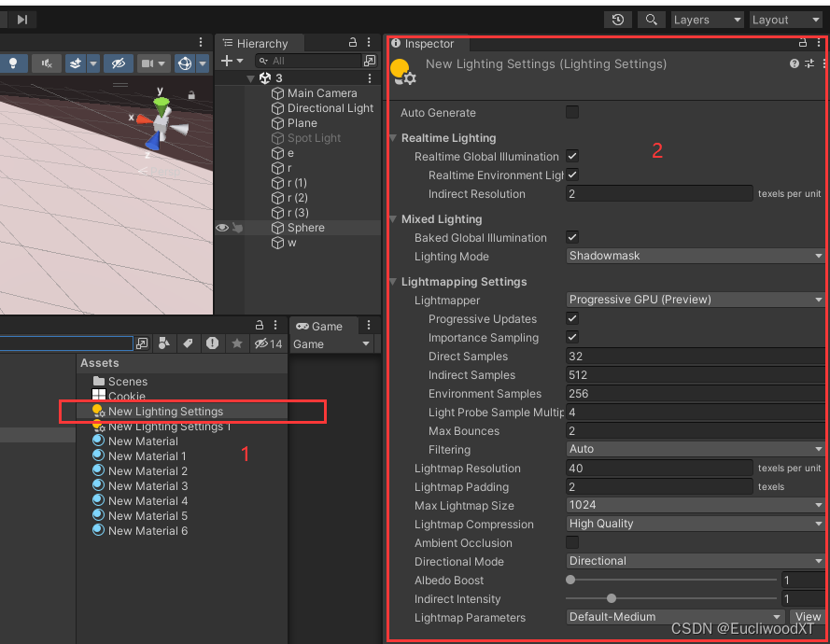
Task: Lock the Hierarchy panel
Action: point(353,42)
